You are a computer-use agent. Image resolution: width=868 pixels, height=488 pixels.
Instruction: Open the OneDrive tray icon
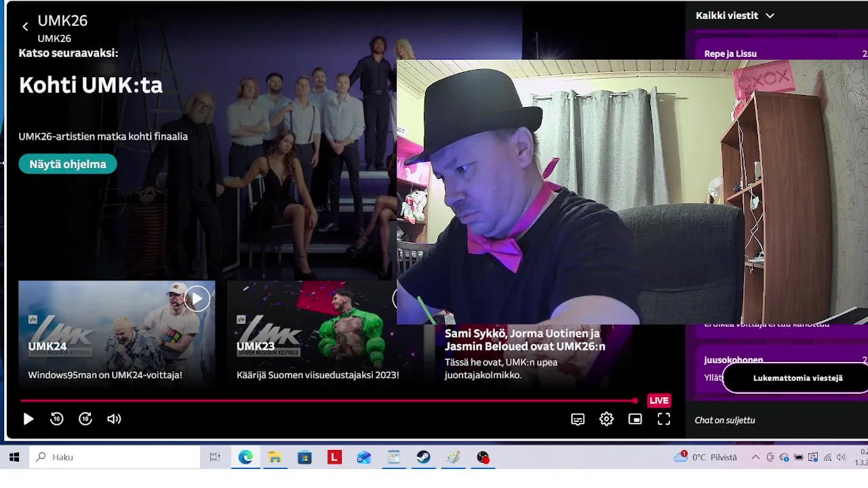pyautogui.click(x=785, y=457)
